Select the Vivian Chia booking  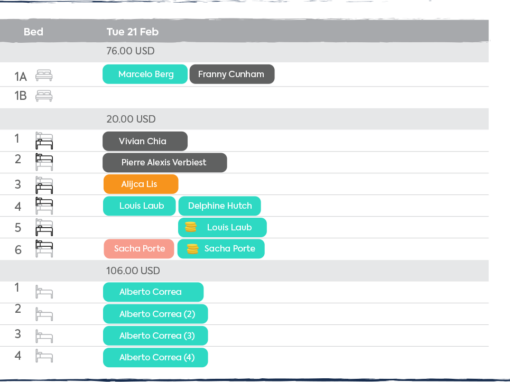145,141
